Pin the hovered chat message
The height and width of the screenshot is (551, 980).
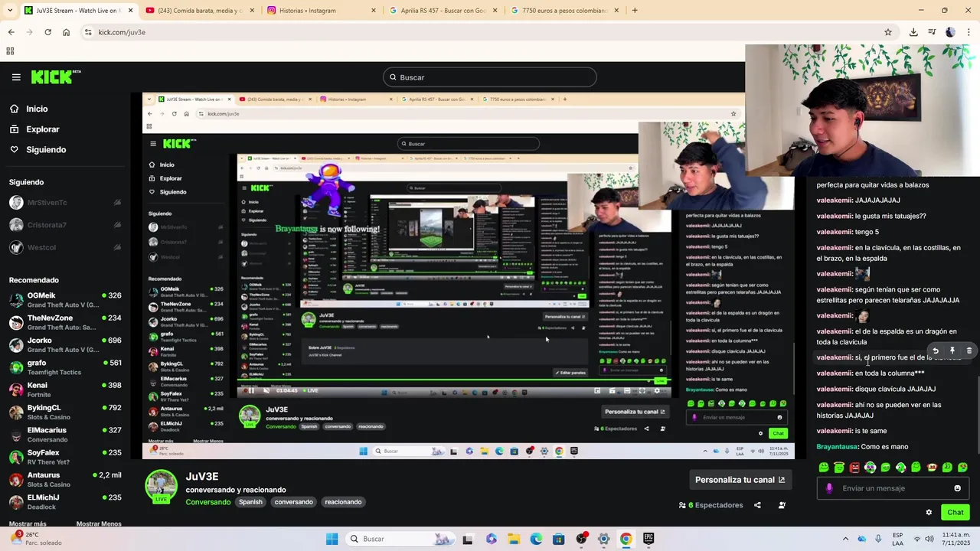952,350
